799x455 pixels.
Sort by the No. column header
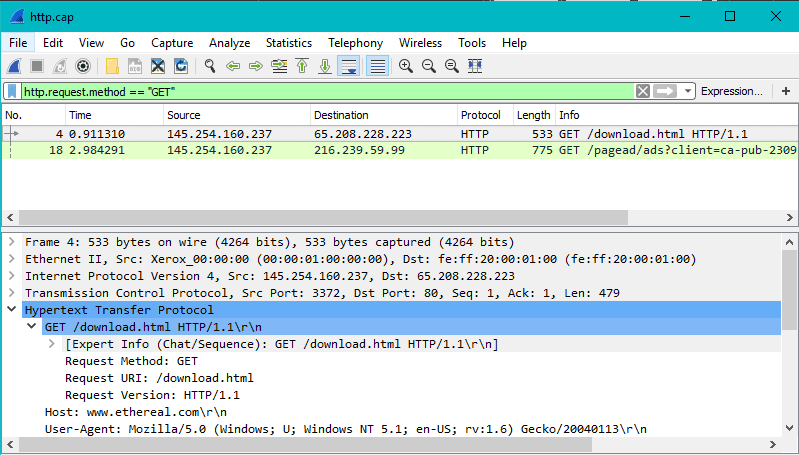pyautogui.click(x=34, y=115)
